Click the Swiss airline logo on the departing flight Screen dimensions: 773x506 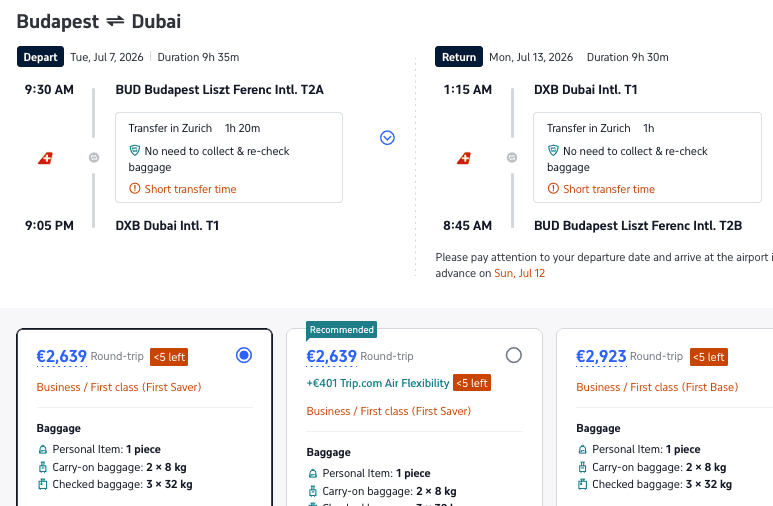pyautogui.click(x=45, y=158)
